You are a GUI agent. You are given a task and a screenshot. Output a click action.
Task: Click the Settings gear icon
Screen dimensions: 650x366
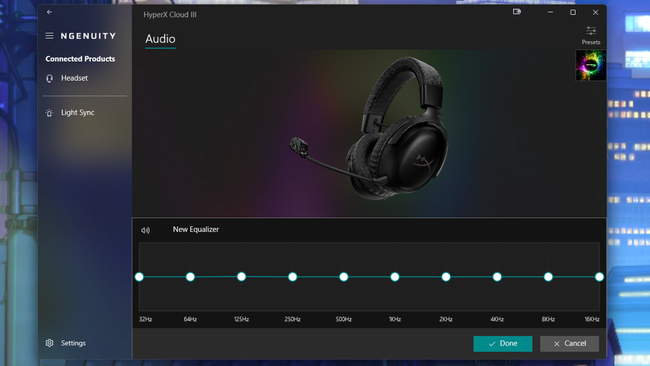pyautogui.click(x=49, y=343)
